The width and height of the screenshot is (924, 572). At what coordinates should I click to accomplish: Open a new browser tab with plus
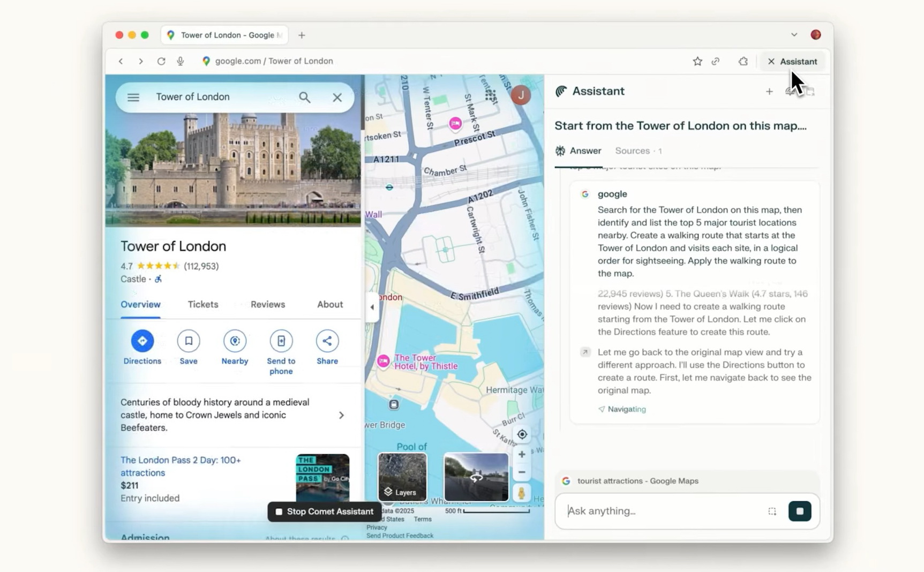tap(302, 35)
